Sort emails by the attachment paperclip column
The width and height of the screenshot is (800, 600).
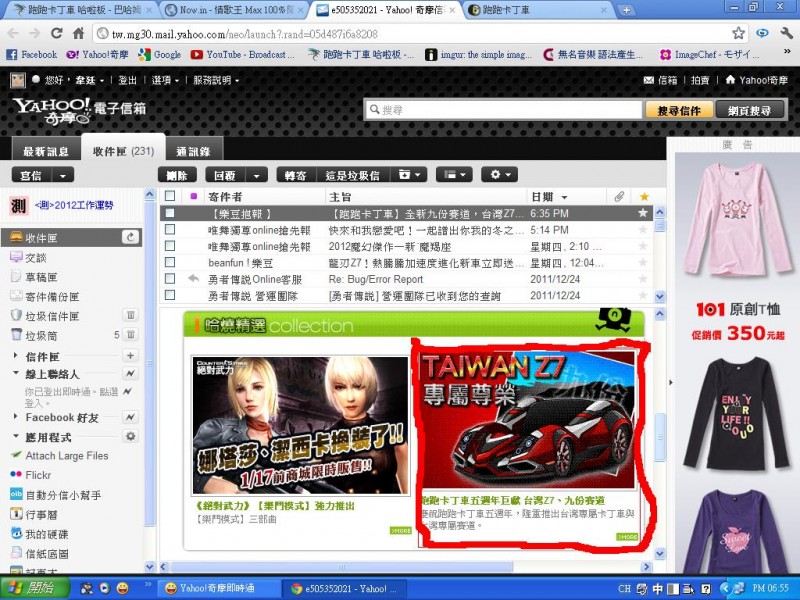(619, 196)
